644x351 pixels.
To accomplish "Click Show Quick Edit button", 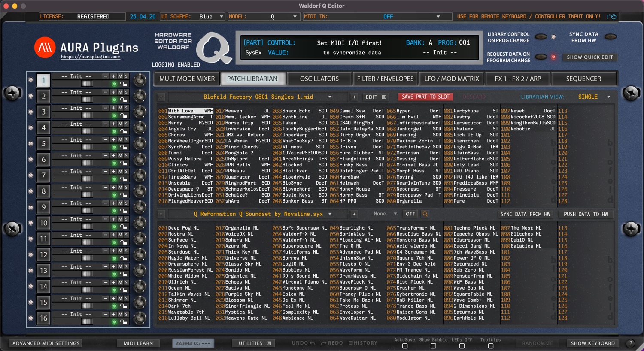I will click(590, 57).
